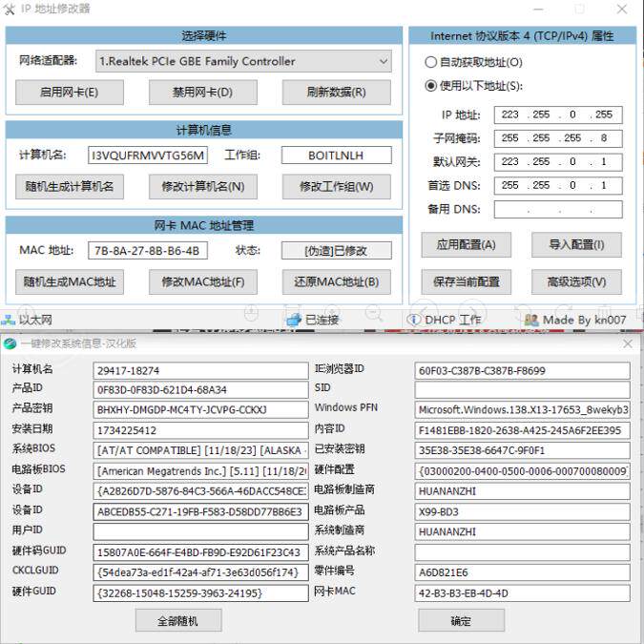The image size is (644, 644).
Task: Click 保存当前配置 button
Action: (x=467, y=281)
